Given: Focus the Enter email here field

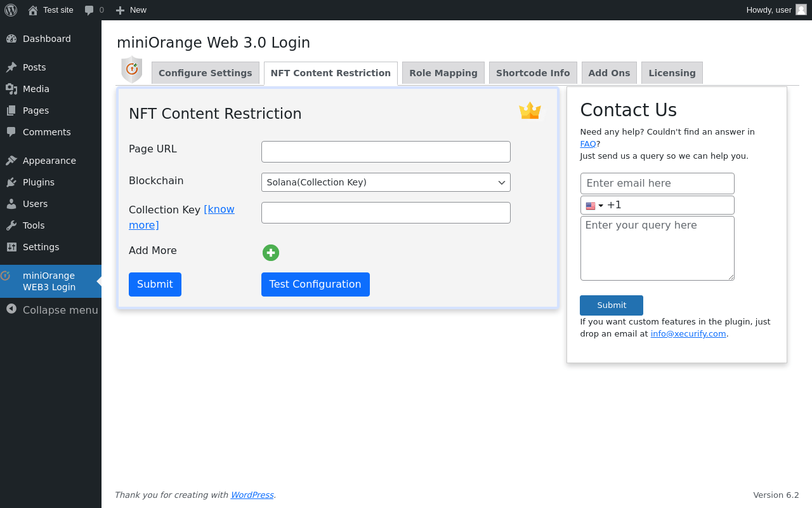Looking at the screenshot, I should click(657, 184).
